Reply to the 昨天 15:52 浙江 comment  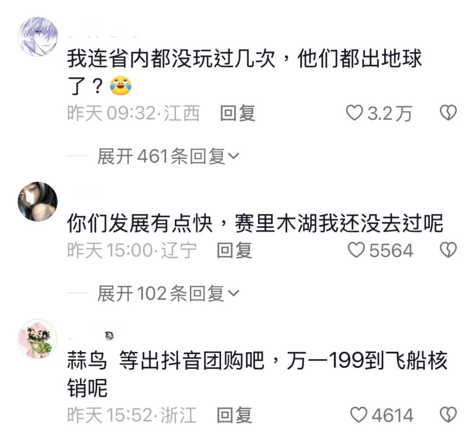point(234,415)
